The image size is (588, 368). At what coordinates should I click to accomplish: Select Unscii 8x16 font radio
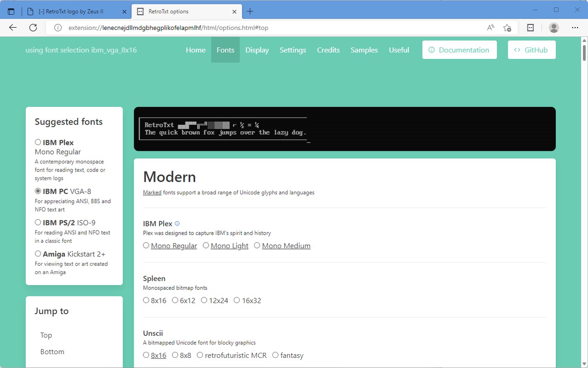click(x=146, y=355)
